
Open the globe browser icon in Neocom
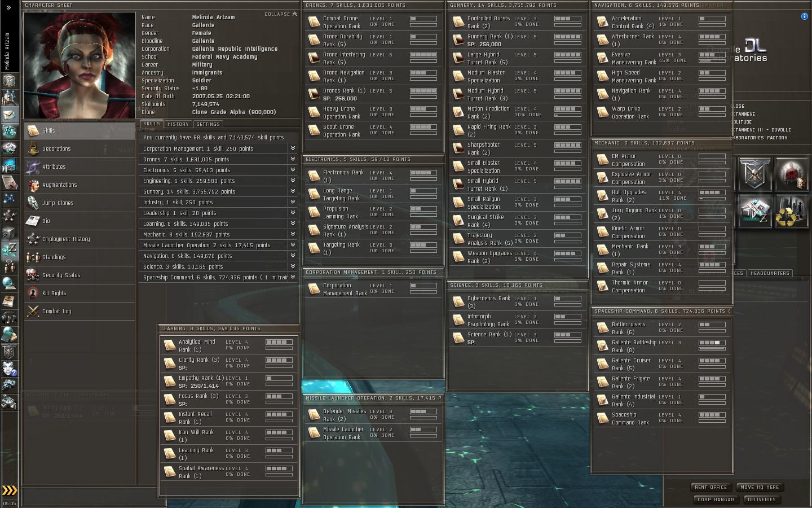[x=9, y=283]
